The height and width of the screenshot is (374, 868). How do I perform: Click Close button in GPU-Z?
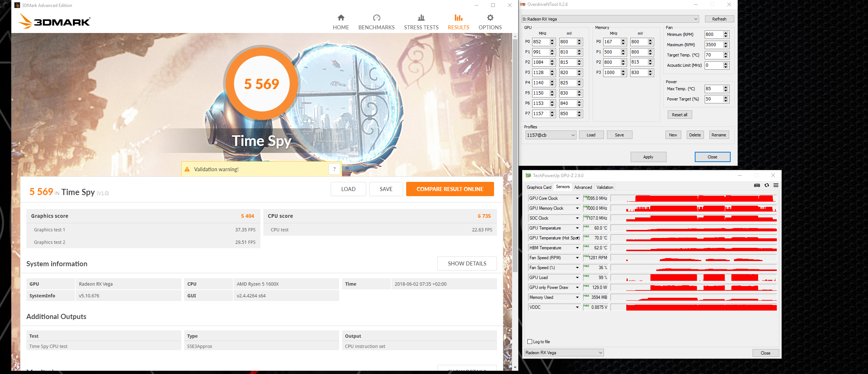pos(765,353)
